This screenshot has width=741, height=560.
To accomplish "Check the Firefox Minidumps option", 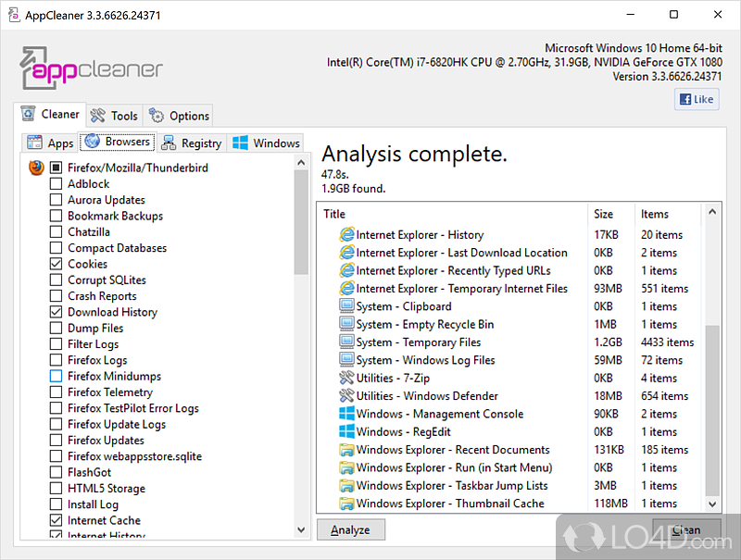I will click(x=57, y=376).
